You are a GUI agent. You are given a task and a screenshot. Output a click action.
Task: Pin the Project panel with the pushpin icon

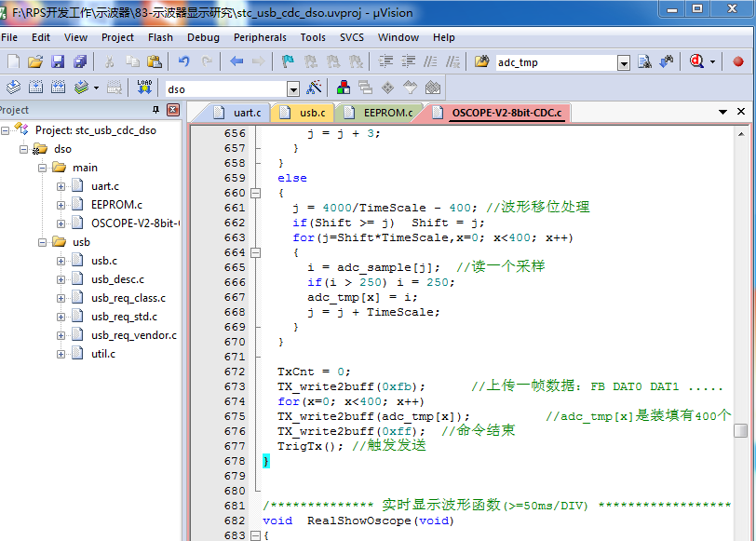pyautogui.click(x=155, y=110)
